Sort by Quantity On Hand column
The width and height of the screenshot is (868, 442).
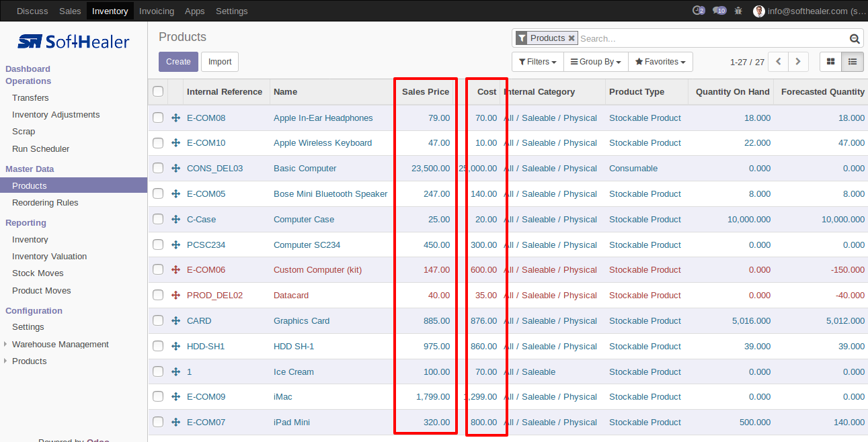pos(732,92)
